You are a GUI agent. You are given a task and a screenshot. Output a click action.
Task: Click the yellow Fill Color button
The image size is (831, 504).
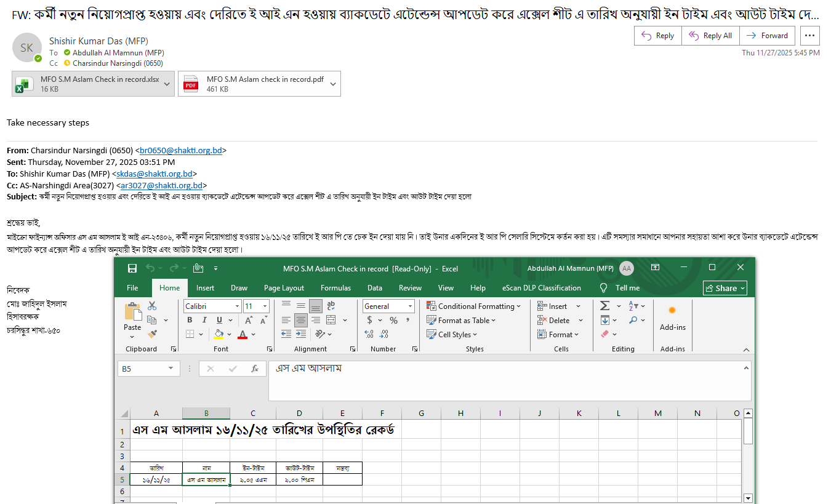(218, 334)
